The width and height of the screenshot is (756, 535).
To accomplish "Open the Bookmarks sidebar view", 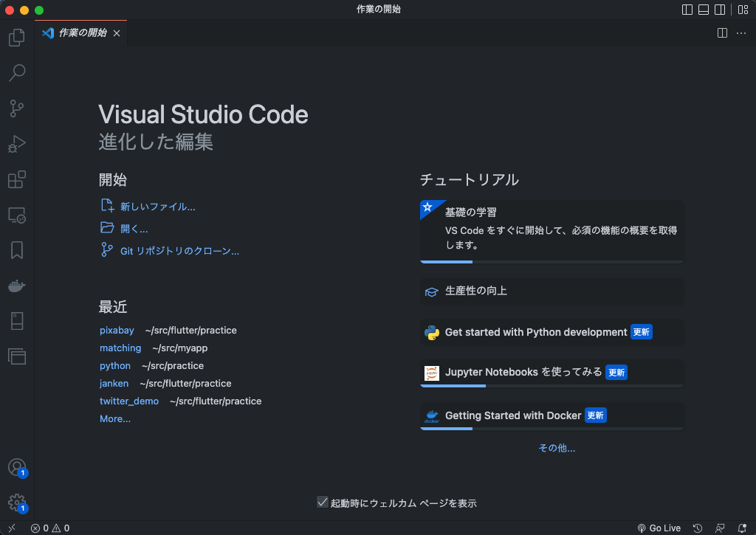I will (x=16, y=250).
